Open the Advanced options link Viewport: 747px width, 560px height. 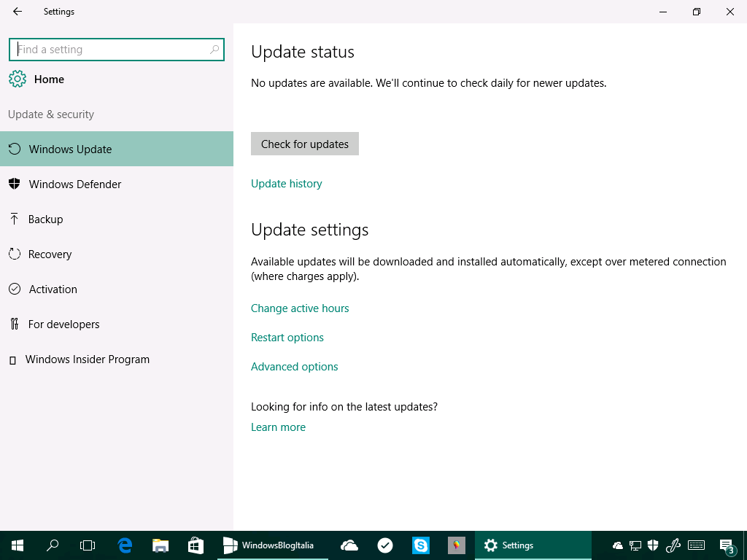[295, 367]
